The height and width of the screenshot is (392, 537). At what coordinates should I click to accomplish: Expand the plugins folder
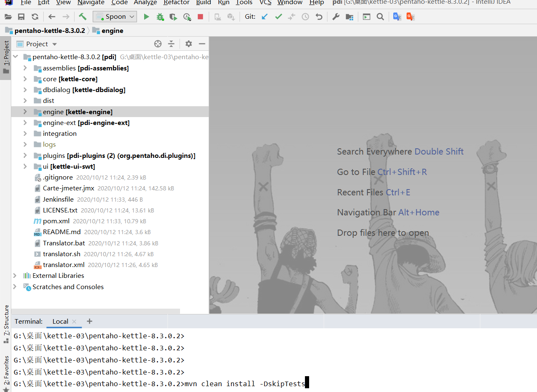(x=25, y=155)
